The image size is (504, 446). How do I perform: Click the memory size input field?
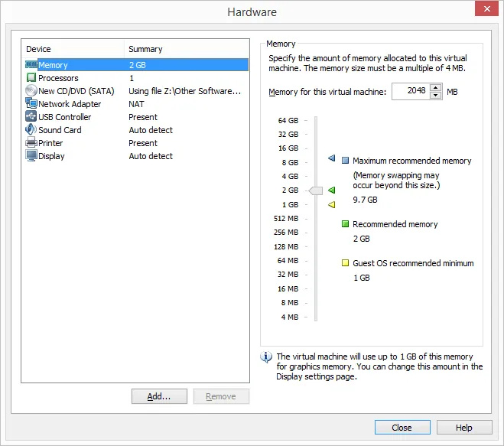pos(410,92)
